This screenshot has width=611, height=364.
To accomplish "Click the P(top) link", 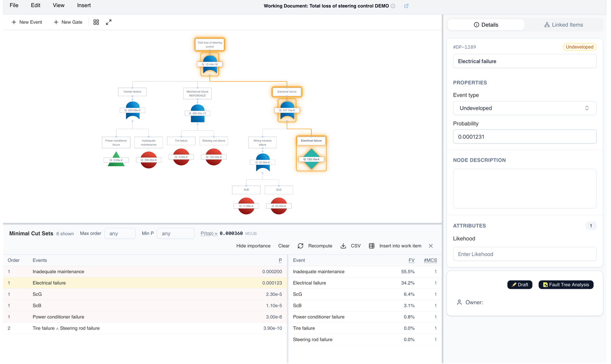I will [x=209, y=233].
